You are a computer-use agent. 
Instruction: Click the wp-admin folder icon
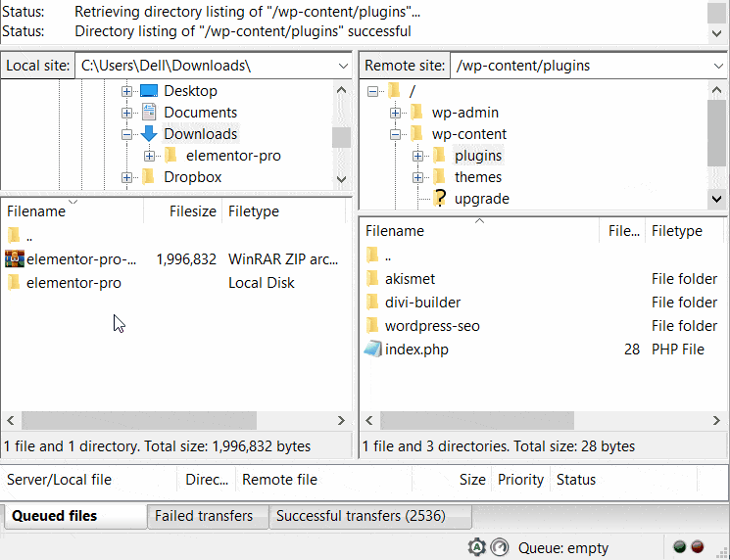416,112
